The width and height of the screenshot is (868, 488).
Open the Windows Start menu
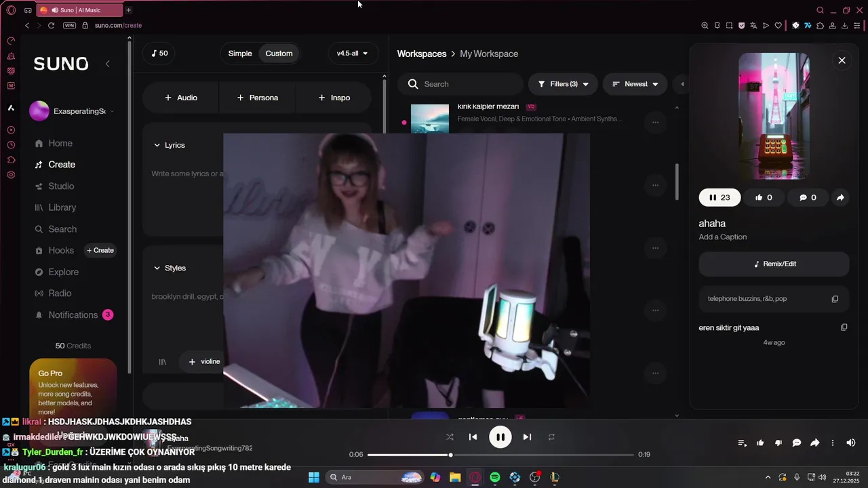coord(314,477)
